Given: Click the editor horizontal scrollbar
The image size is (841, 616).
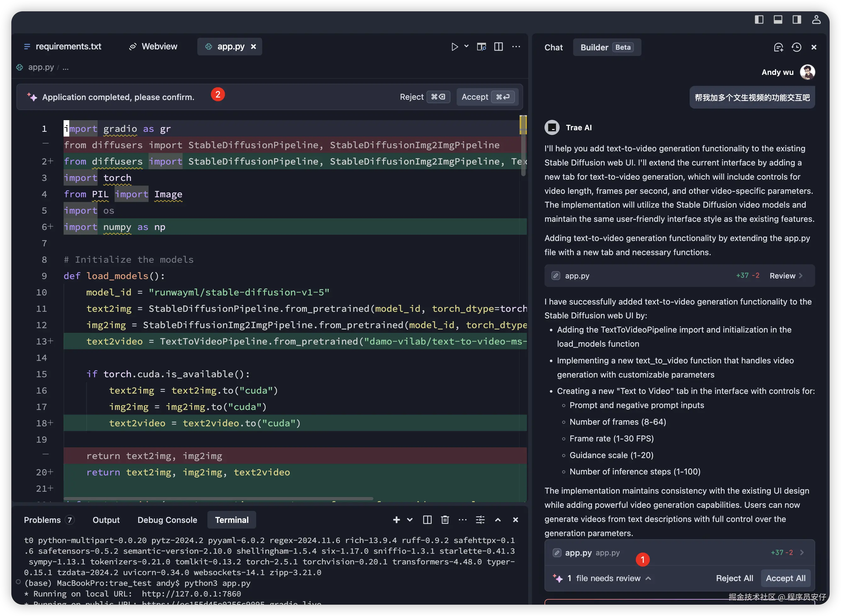Looking at the screenshot, I should tap(218, 499).
